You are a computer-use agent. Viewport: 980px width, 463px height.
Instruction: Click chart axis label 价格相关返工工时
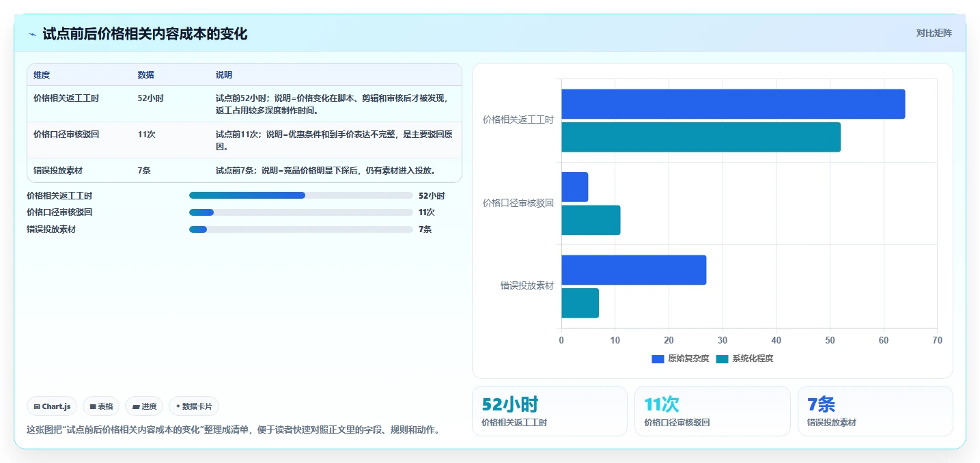pyautogui.click(x=518, y=120)
